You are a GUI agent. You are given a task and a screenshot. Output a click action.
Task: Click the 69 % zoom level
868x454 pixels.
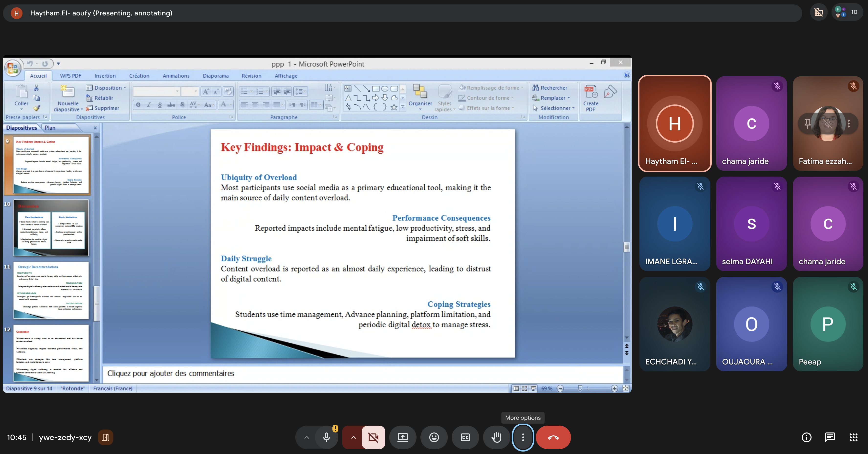click(x=547, y=388)
